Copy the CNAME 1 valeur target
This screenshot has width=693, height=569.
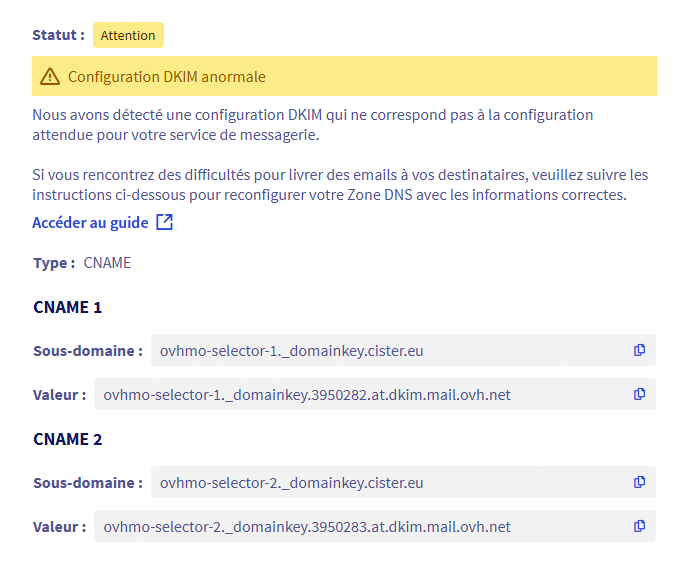click(x=639, y=394)
